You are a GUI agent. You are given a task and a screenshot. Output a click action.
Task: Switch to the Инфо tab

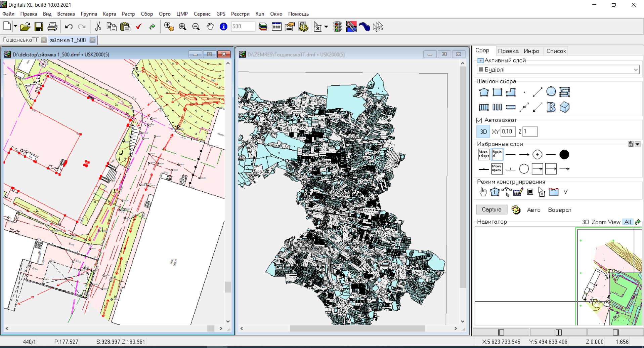531,51
